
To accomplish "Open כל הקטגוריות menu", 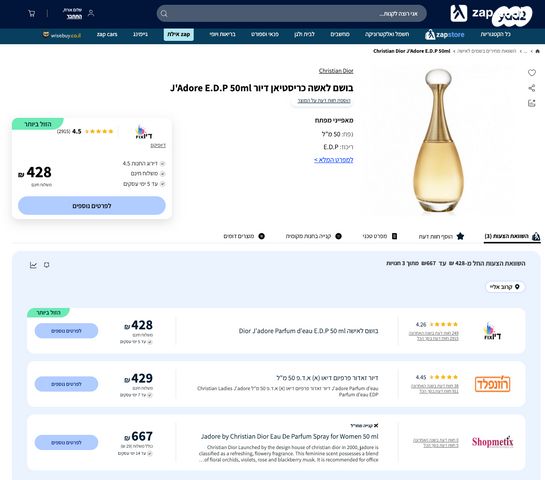I will [x=495, y=34].
